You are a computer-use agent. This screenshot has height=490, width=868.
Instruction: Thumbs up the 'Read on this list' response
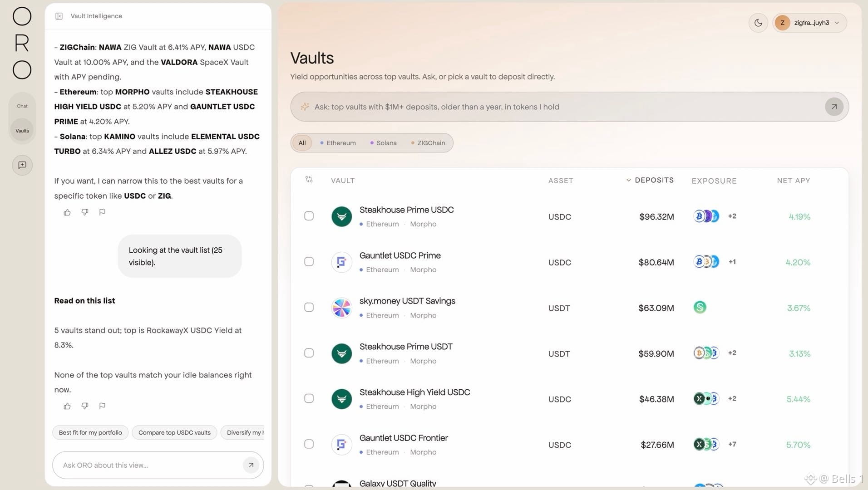[x=67, y=406]
